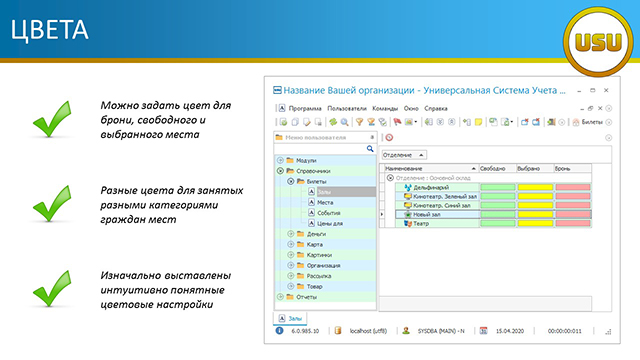Collapse the Справочники tree node
The height and width of the screenshot is (360, 640).
pos(280,171)
